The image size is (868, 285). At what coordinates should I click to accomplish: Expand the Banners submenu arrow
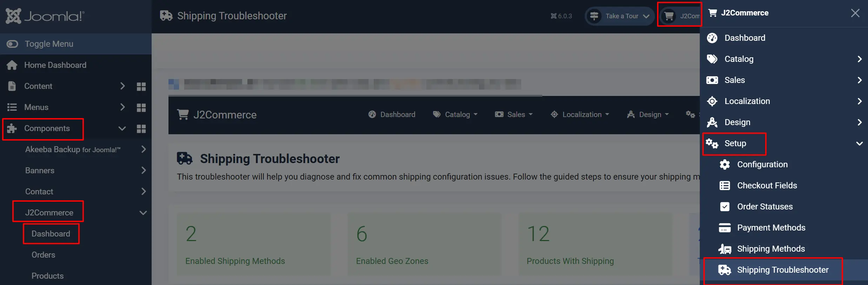[x=143, y=170]
